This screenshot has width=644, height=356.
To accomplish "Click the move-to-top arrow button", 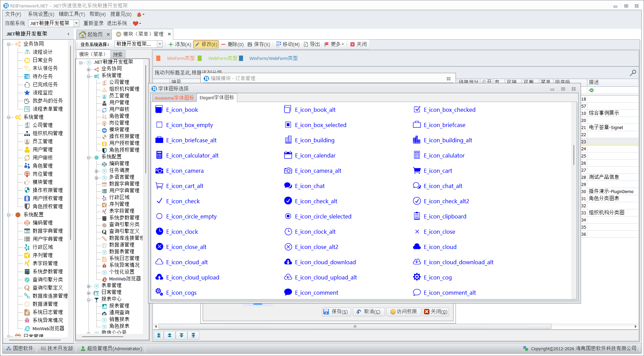I will (x=159, y=335).
